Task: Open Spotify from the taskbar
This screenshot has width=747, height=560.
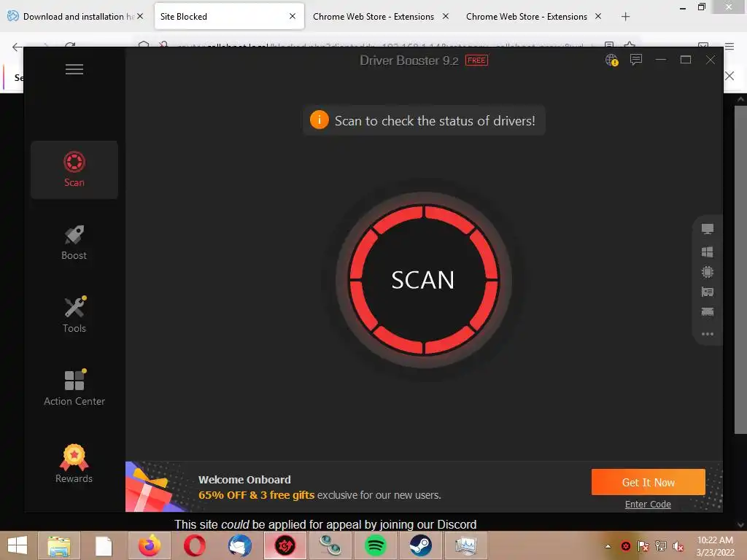Action: [x=376, y=545]
